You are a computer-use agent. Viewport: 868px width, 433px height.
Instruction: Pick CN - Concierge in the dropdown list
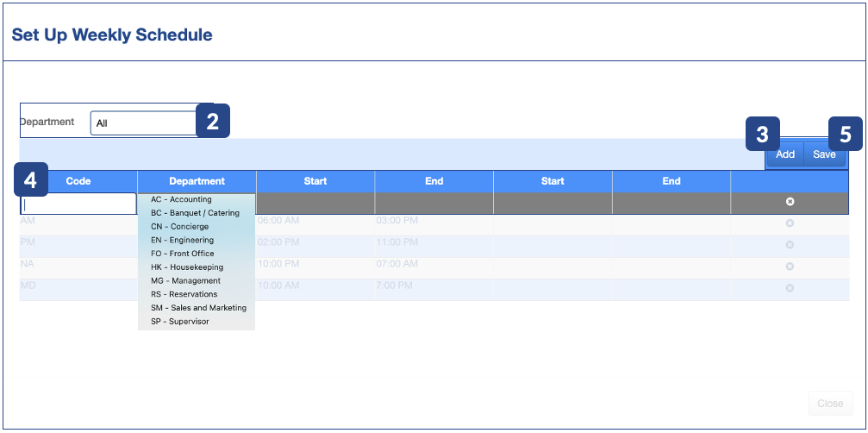[179, 227]
